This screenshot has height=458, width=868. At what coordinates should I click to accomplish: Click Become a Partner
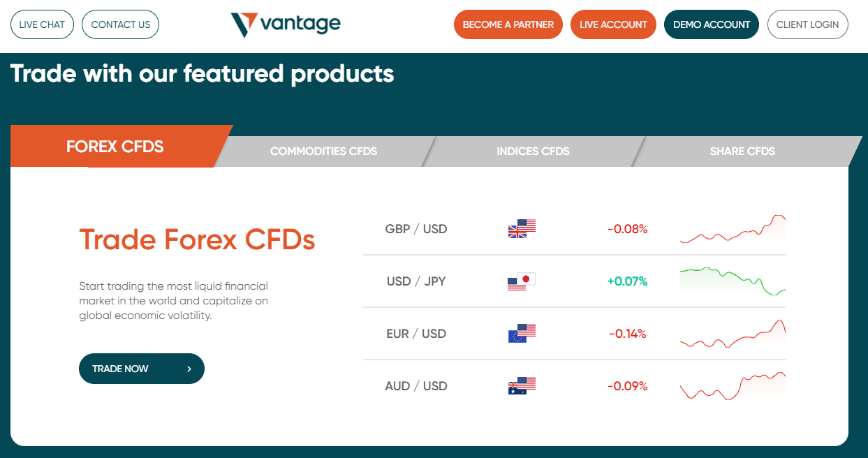pos(508,24)
